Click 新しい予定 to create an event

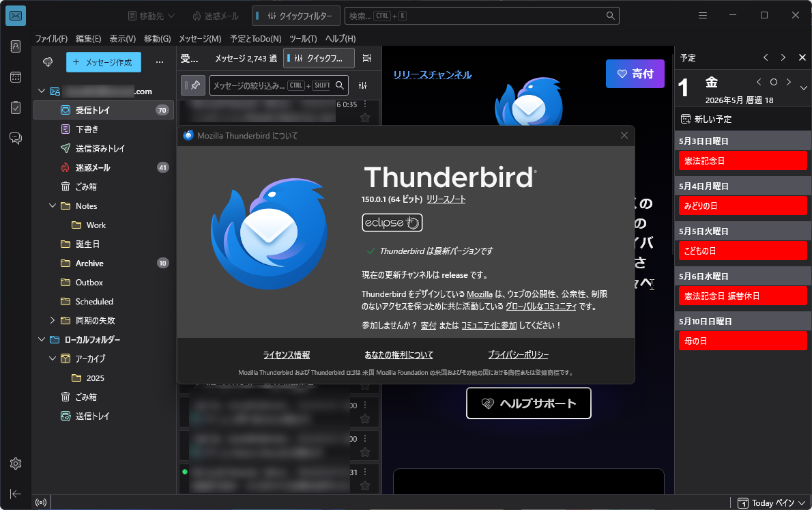pyautogui.click(x=706, y=119)
